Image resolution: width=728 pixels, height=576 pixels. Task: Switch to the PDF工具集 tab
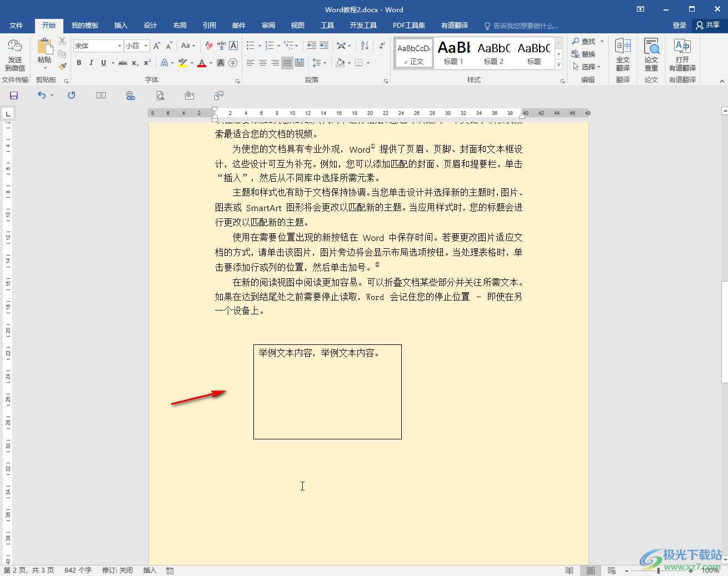pos(408,26)
